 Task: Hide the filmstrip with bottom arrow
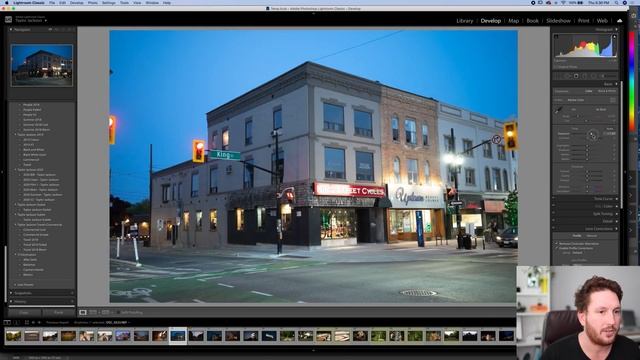[313, 350]
